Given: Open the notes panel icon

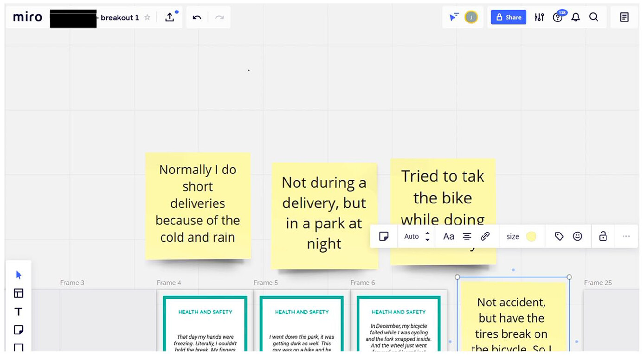Looking at the screenshot, I should 625,17.
